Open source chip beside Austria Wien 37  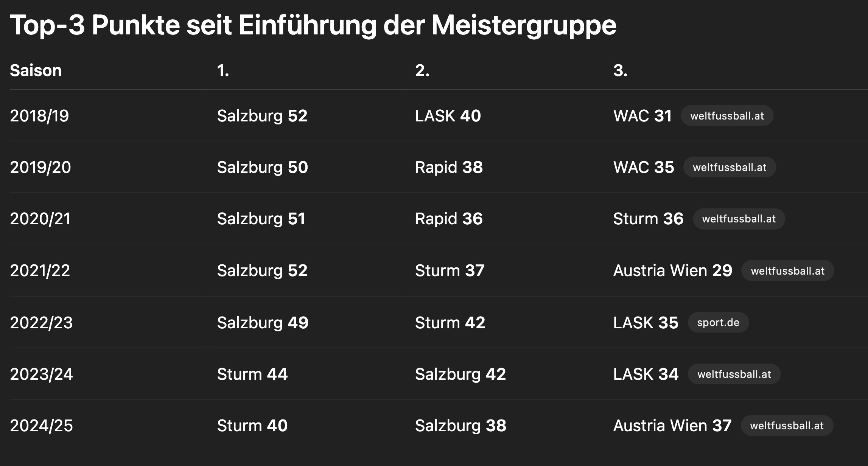pos(787,426)
